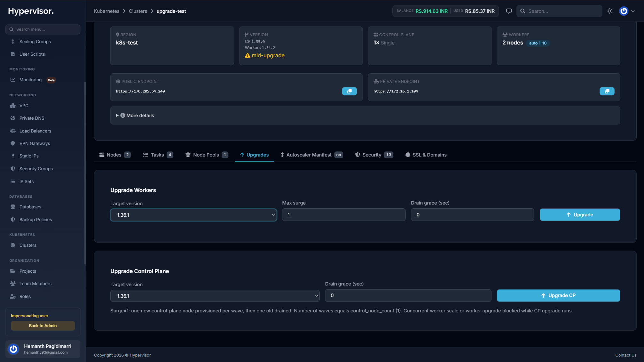Click the auto 1-10 workers badge
The height and width of the screenshot is (362, 644).
pyautogui.click(x=538, y=43)
